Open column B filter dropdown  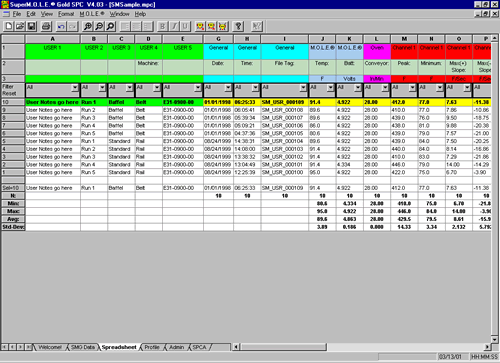[102, 87]
